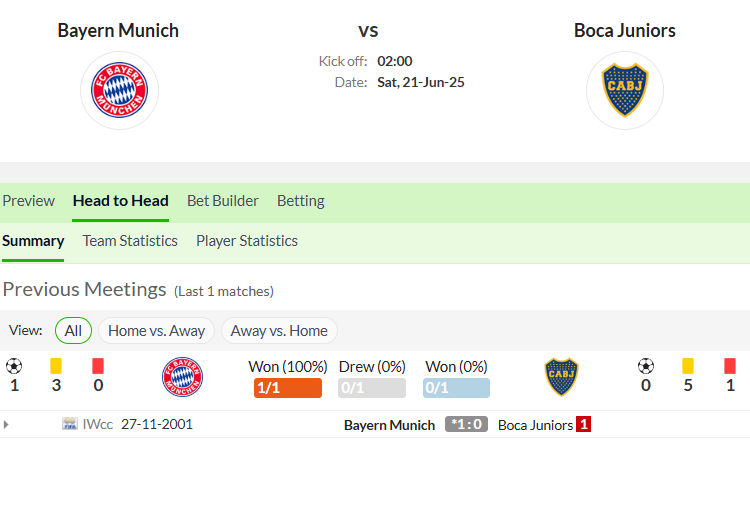
Task: Click Boca Juniors' red card icon
Action: coord(730,366)
